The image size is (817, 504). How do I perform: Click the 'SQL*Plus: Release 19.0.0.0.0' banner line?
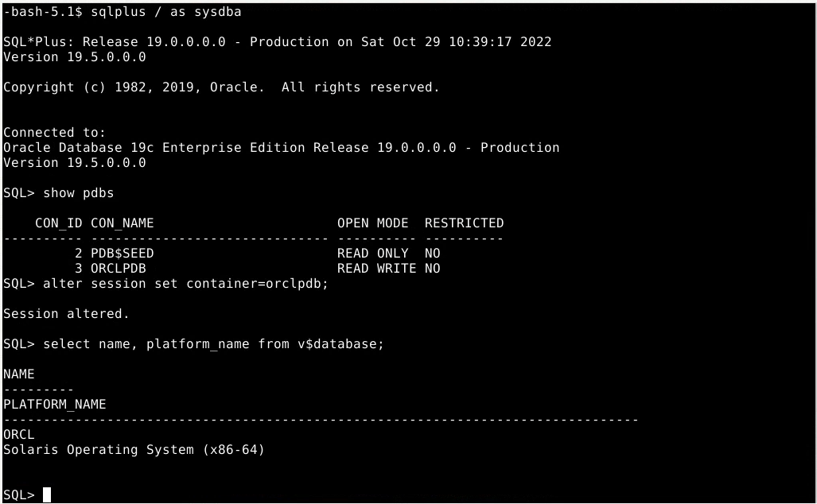pos(277,42)
